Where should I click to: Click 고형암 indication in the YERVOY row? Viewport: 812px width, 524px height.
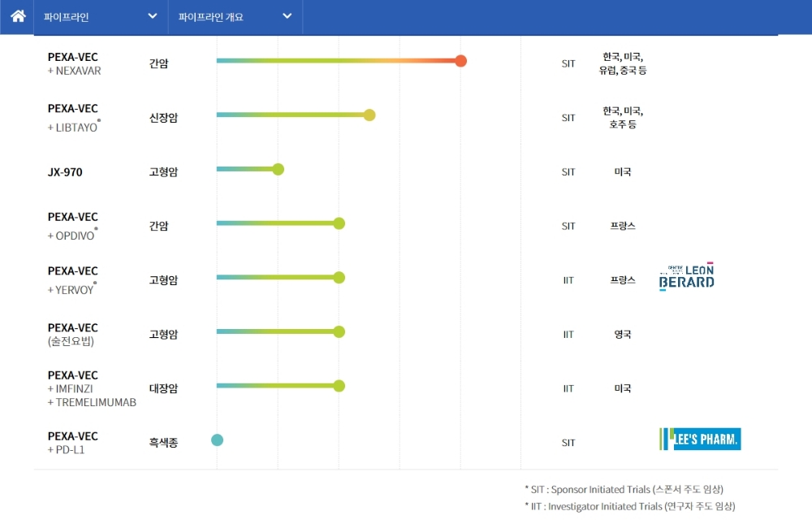pos(163,280)
